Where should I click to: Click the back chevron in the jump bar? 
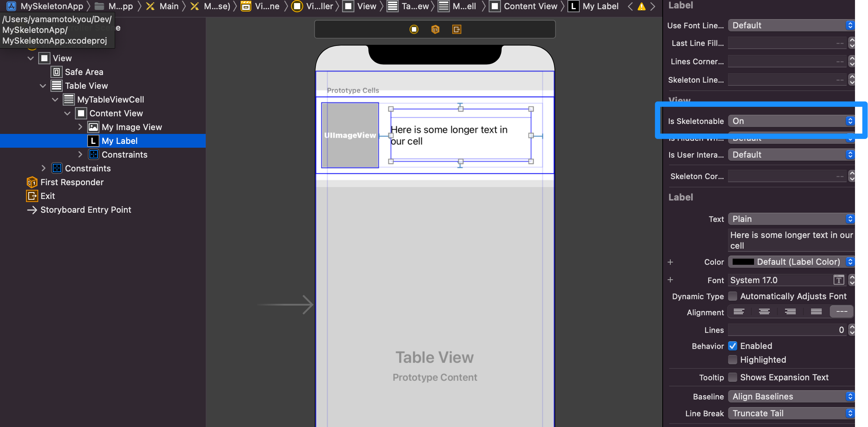tap(630, 6)
